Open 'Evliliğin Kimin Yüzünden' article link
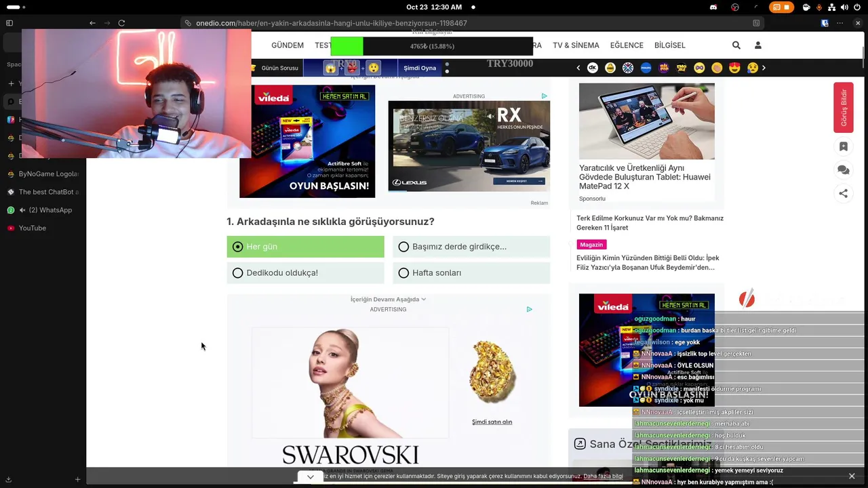Screen dimensions: 868x488 [x=648, y=262]
